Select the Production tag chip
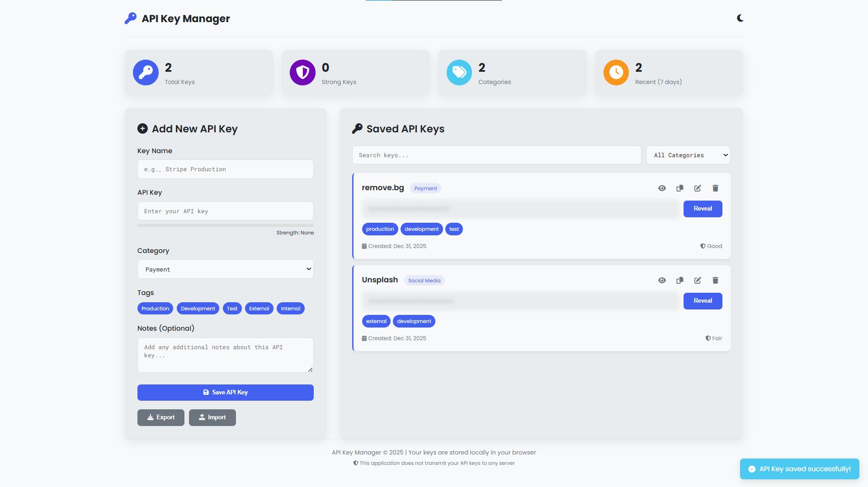 (155, 309)
